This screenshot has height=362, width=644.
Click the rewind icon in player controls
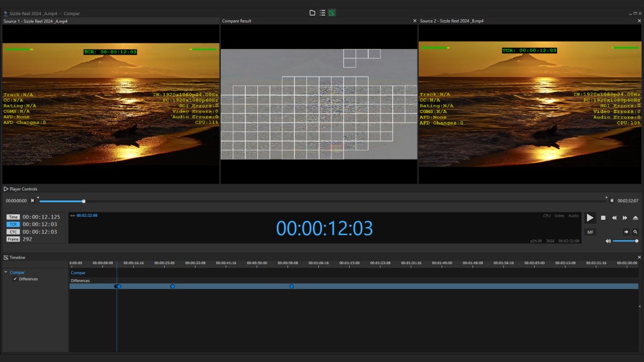(614, 217)
